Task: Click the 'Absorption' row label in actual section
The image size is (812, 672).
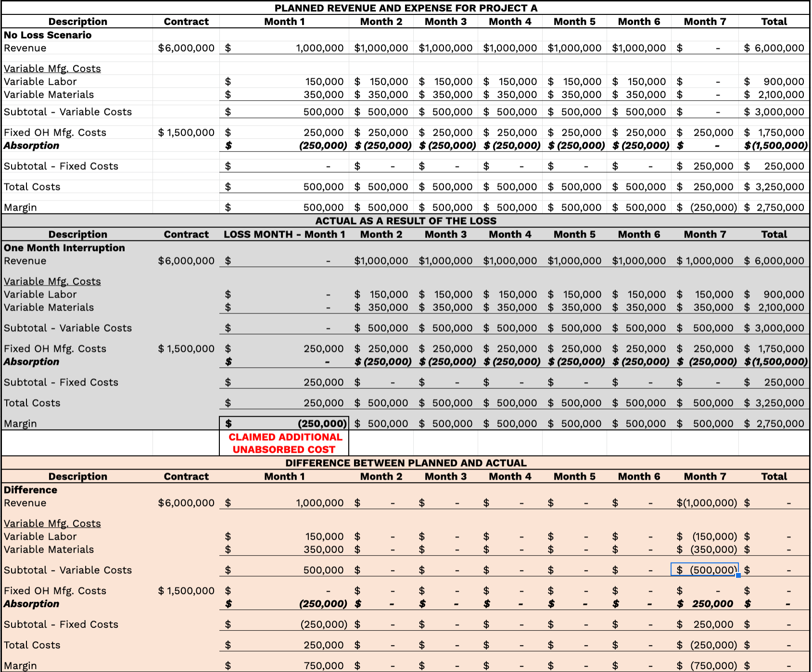Action: 31,362
